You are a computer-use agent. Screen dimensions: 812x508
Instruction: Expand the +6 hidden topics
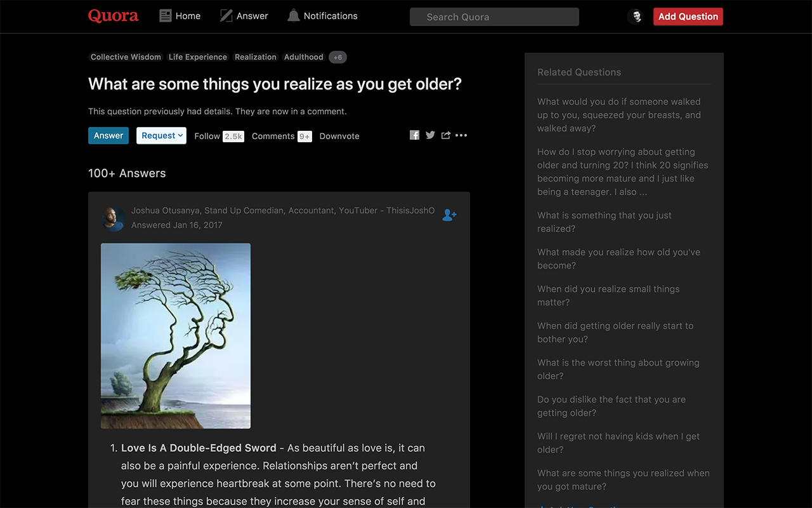pyautogui.click(x=337, y=57)
